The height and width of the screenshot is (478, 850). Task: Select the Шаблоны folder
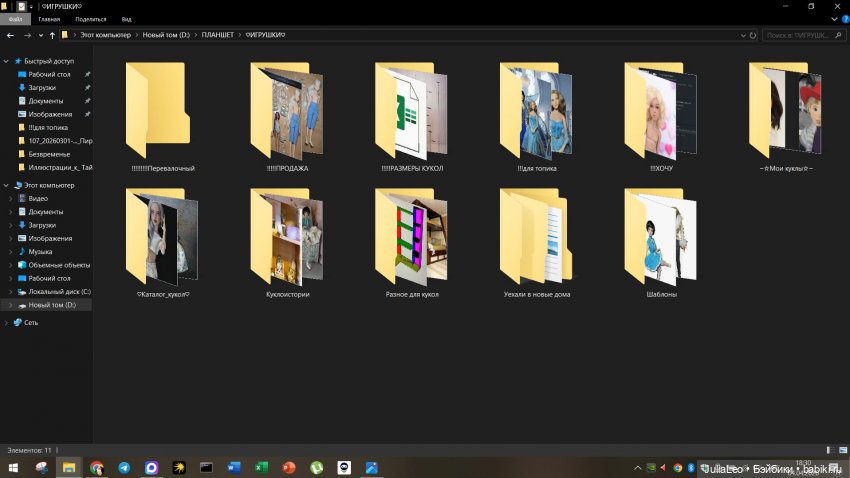tap(660, 238)
